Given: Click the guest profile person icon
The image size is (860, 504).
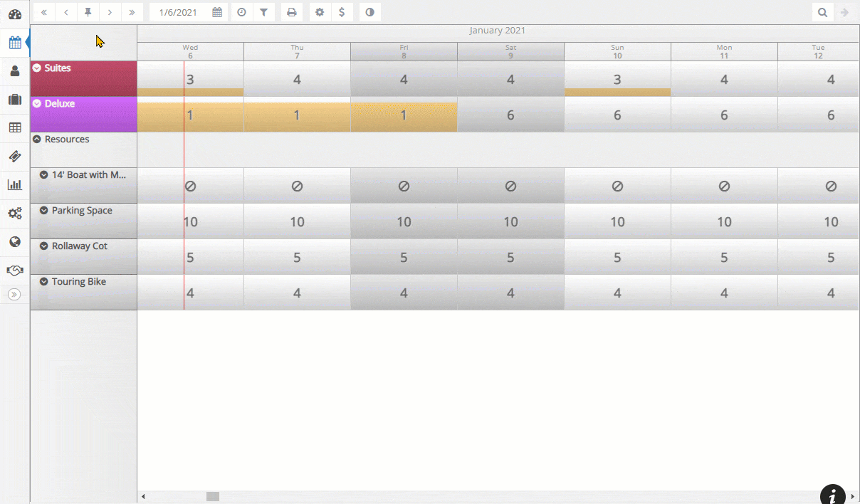Looking at the screenshot, I should point(14,70).
